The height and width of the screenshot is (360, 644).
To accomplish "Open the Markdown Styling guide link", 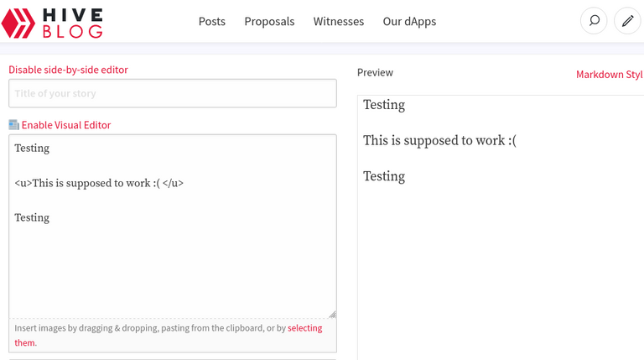I will 610,75.
